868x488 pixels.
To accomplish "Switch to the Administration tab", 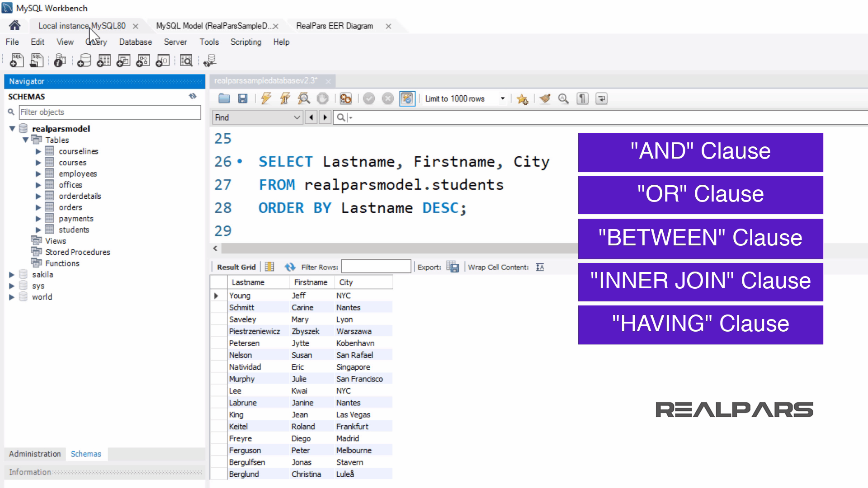I will tap(35, 454).
